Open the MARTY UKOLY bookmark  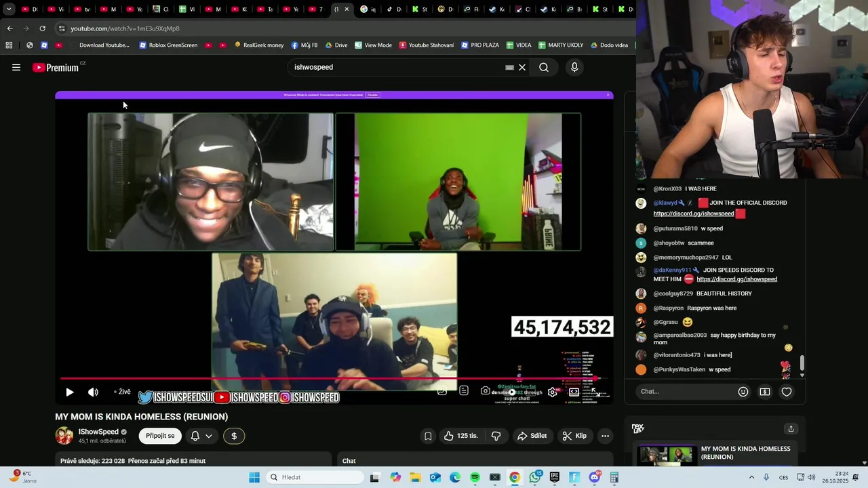point(561,45)
